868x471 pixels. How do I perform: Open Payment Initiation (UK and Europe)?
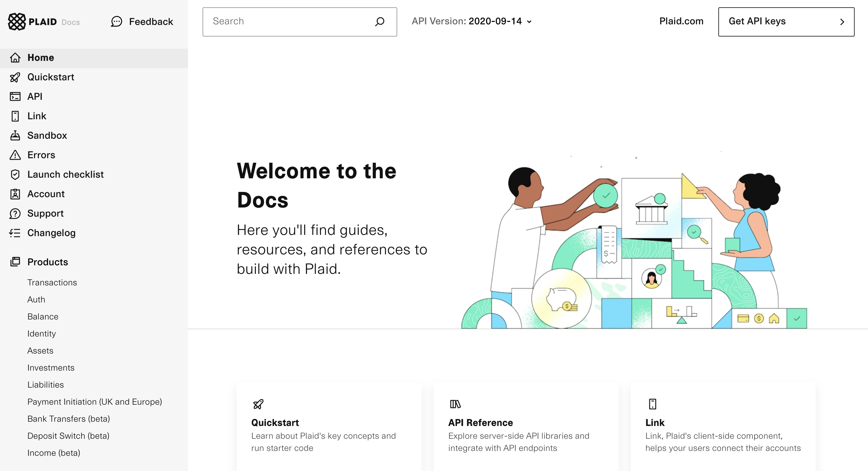coord(94,402)
